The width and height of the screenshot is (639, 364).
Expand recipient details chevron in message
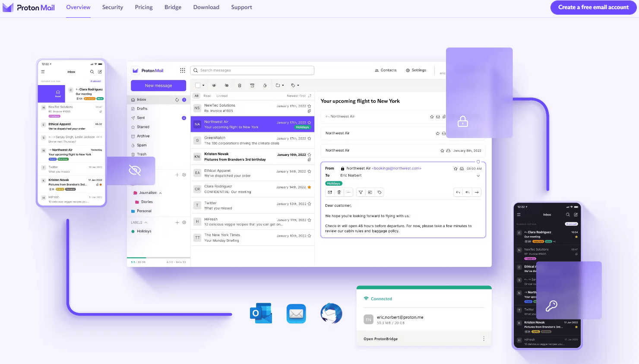click(478, 176)
